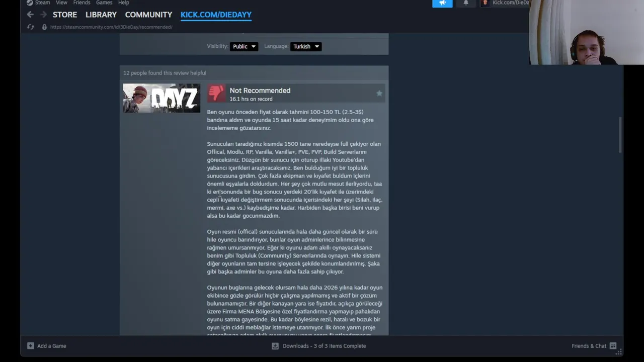
Task: Reload the page with refresh icon
Action: pyautogui.click(x=31, y=27)
